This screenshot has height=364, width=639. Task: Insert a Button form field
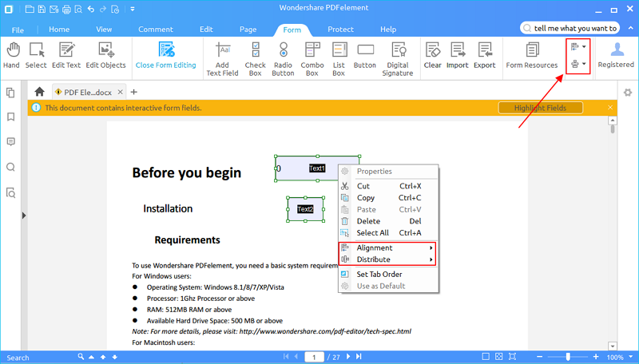click(365, 55)
